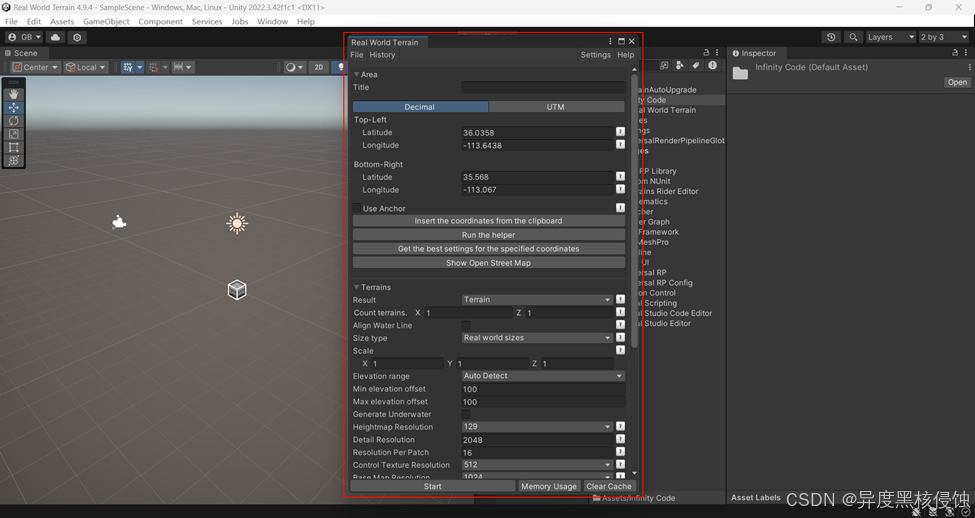
Task: Switch coordinates to Decimal mode
Action: (x=420, y=107)
